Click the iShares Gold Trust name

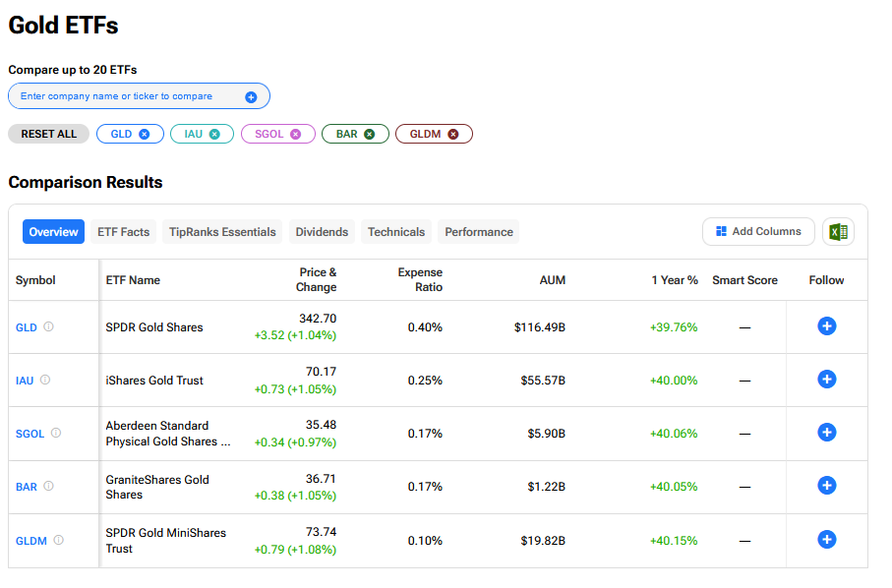pyautogui.click(x=154, y=381)
